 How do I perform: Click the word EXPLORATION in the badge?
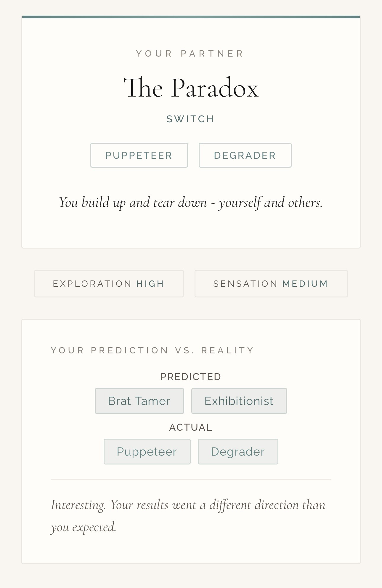pyautogui.click(x=92, y=284)
